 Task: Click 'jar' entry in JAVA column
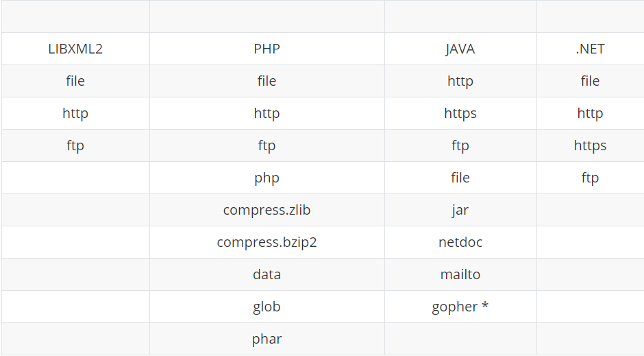point(460,210)
